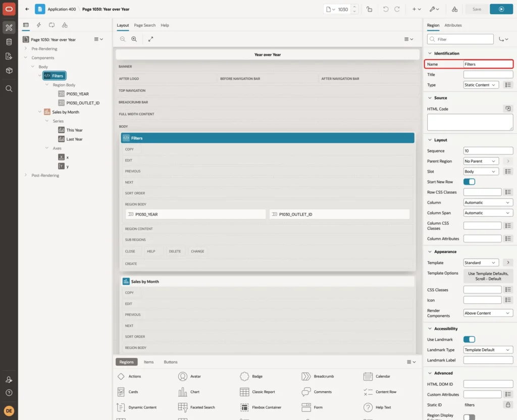The width and height of the screenshot is (517, 420).
Task: Click the property Filter search field
Action: [460, 39]
